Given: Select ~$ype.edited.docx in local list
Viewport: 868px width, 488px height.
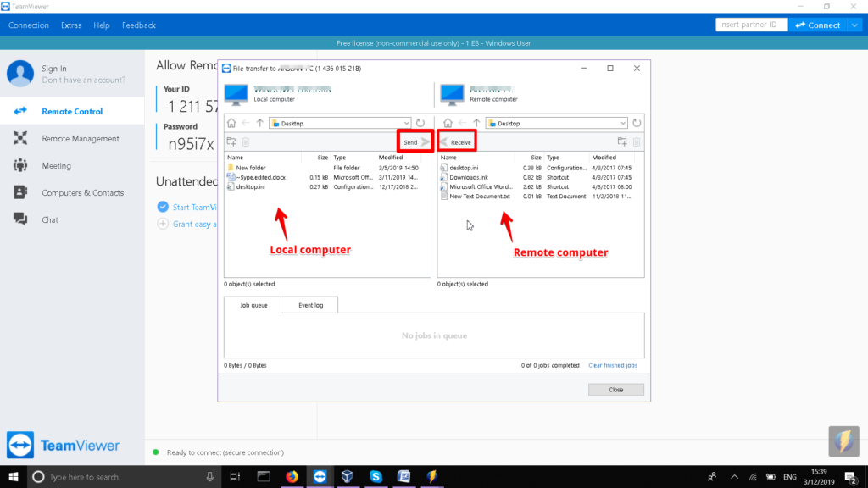Looking at the screenshot, I should (x=261, y=177).
